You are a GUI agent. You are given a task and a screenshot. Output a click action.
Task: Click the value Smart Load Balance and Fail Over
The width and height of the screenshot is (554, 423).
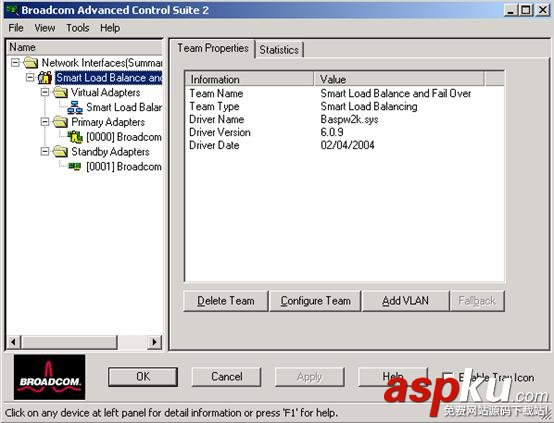(x=395, y=94)
